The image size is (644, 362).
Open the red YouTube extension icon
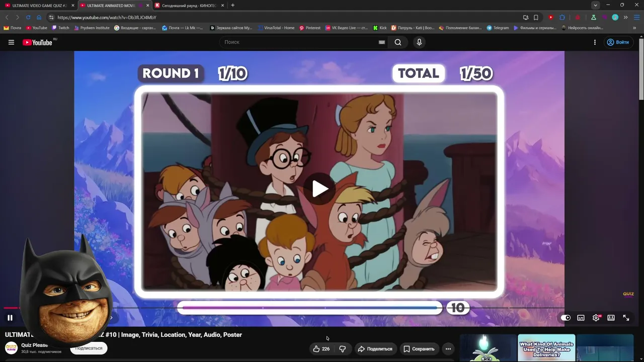[x=551, y=17]
